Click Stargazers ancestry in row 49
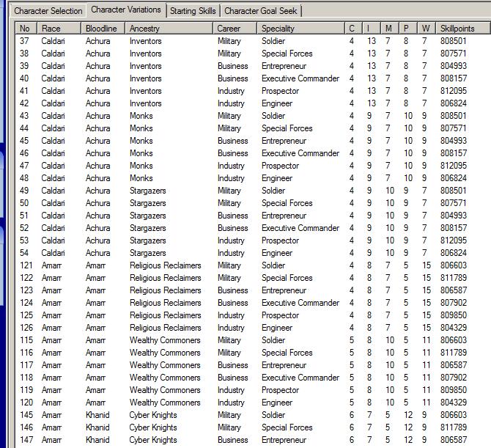 coord(148,191)
